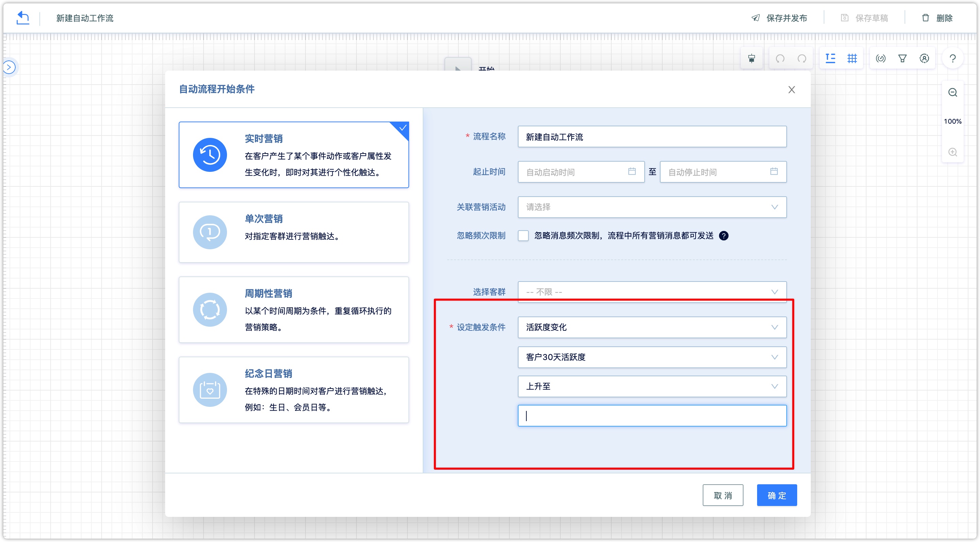Select the 纪念日营销 card
This screenshot has height=542, width=980.
294,390
